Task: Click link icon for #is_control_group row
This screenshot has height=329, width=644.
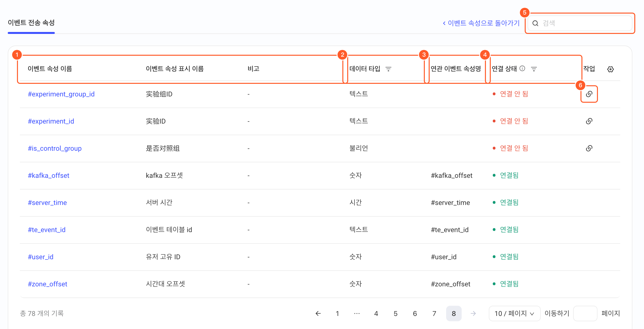Action: (589, 148)
